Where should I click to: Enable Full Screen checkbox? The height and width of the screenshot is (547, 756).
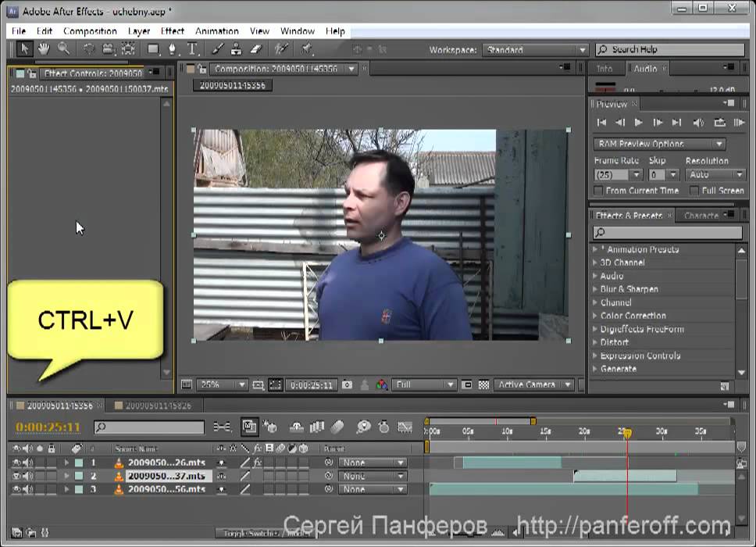click(694, 191)
